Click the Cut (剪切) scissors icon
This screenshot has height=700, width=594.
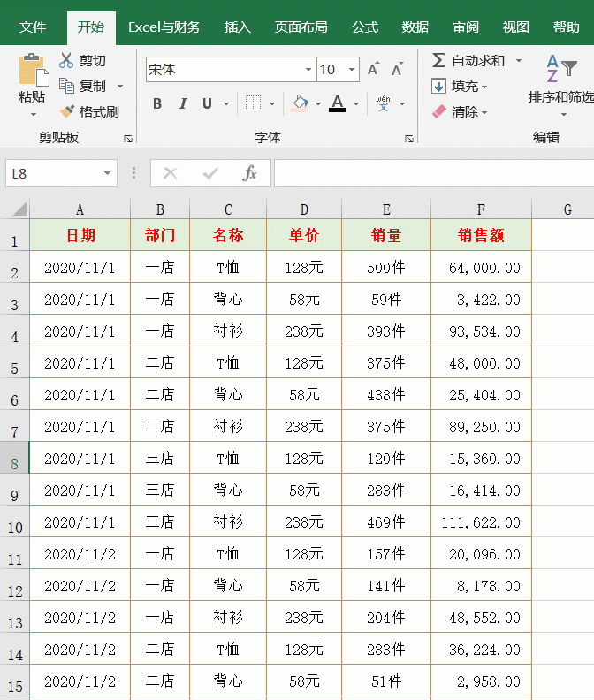click(66, 61)
